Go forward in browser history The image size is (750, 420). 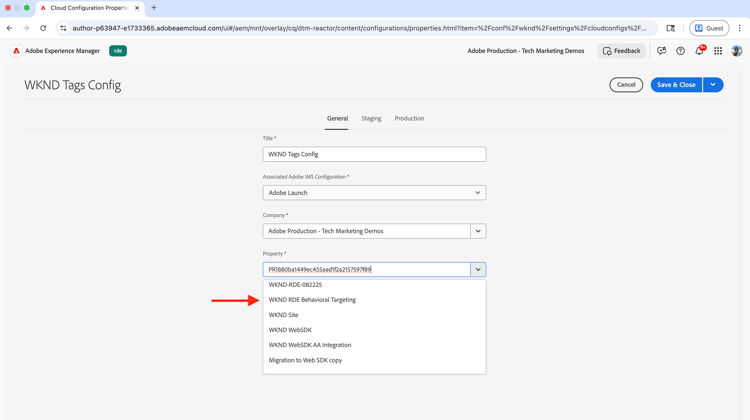click(x=26, y=28)
